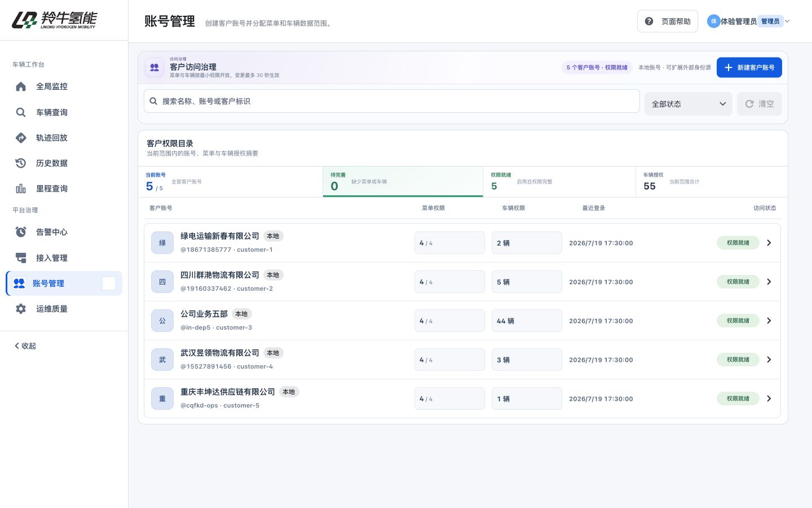Click 管理员 role badge
The width and height of the screenshot is (812, 508).
[x=770, y=21]
